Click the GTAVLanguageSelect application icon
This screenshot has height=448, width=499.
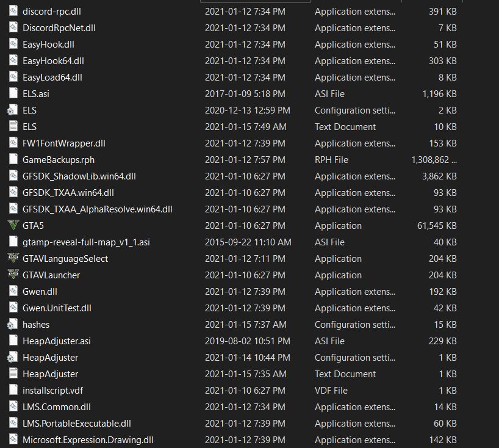click(13, 258)
